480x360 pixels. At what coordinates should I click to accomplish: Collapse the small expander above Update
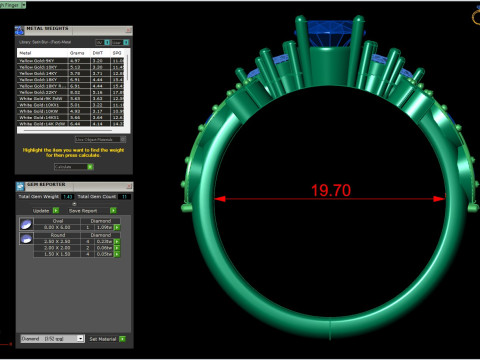74,204
